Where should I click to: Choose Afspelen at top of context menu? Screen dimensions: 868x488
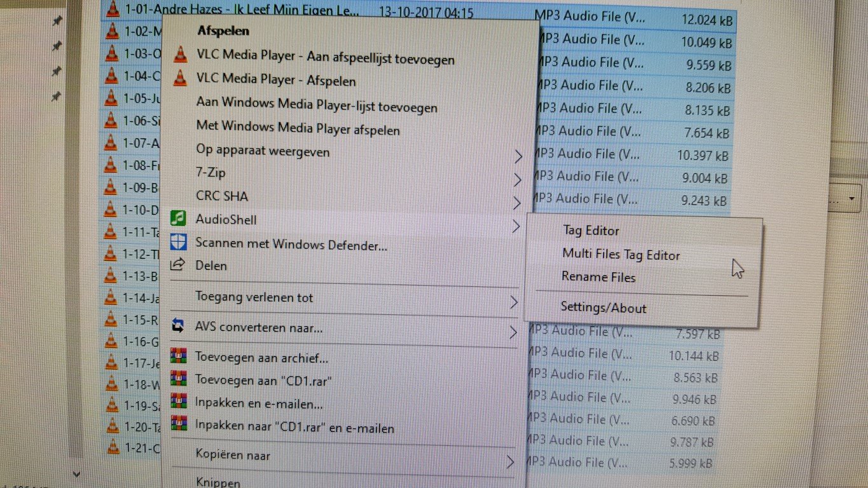coord(223,30)
